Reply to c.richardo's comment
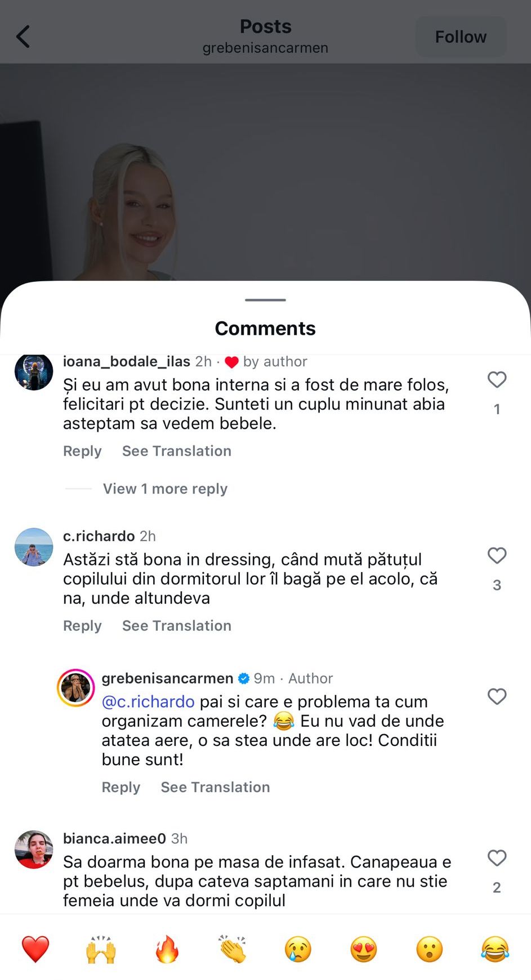Image resolution: width=531 pixels, height=980 pixels. tap(82, 626)
